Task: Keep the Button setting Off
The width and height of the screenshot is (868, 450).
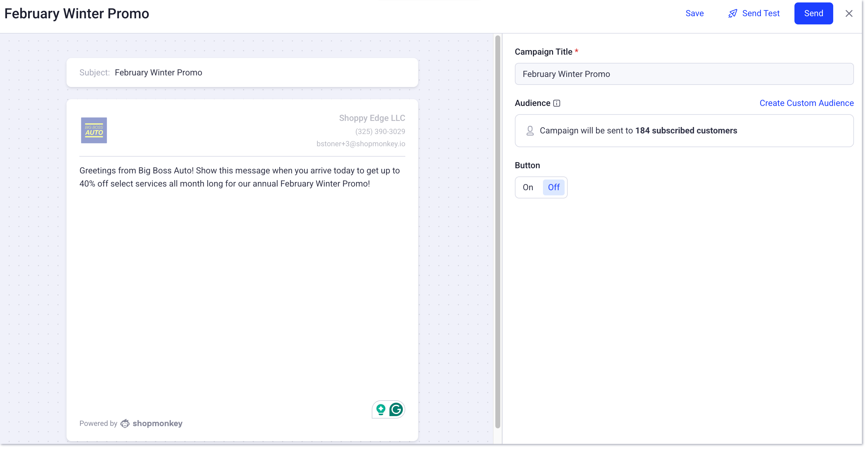Action: tap(554, 187)
